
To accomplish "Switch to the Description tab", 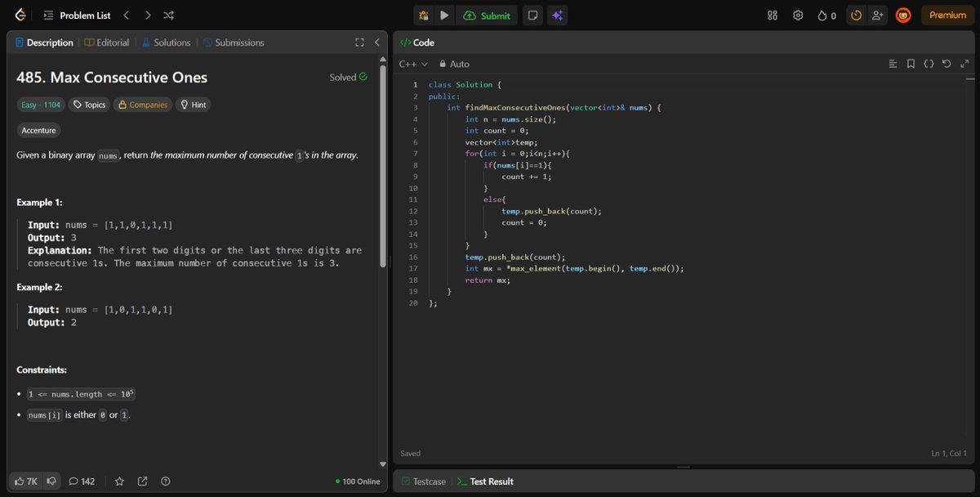I will click(x=44, y=43).
